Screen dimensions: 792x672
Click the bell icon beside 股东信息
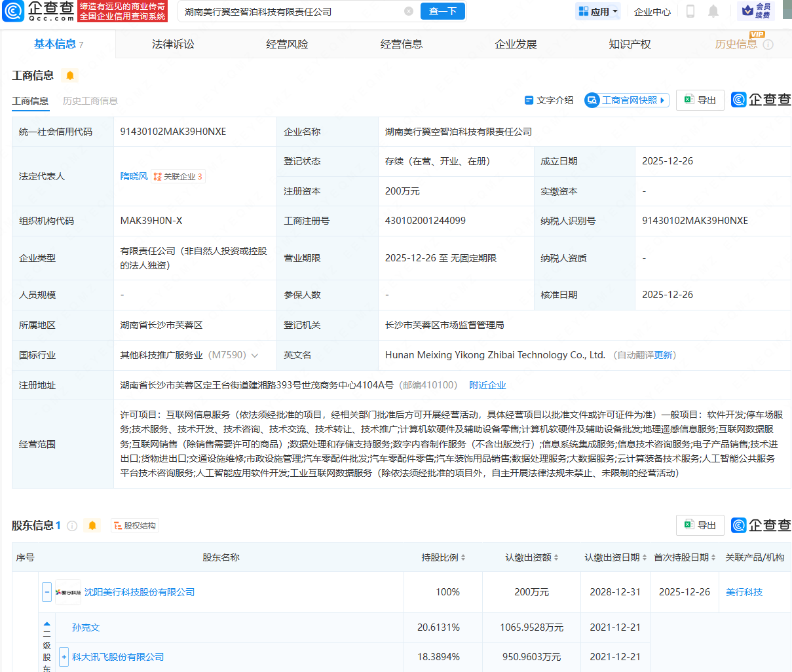[92, 525]
